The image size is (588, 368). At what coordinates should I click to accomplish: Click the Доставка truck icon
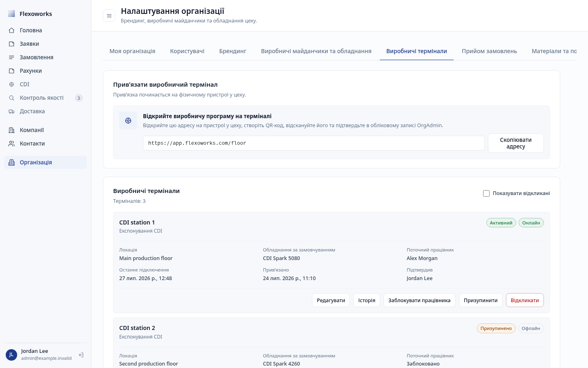(11, 111)
